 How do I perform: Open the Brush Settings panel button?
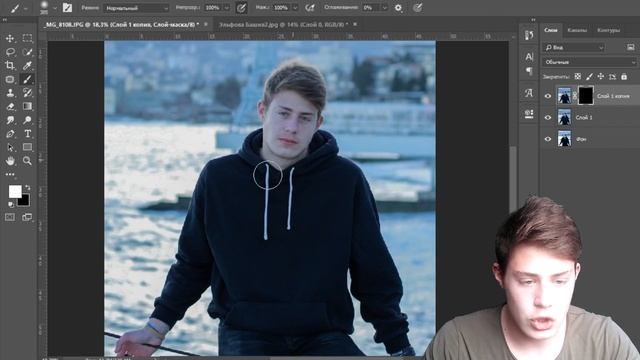tap(67, 7)
